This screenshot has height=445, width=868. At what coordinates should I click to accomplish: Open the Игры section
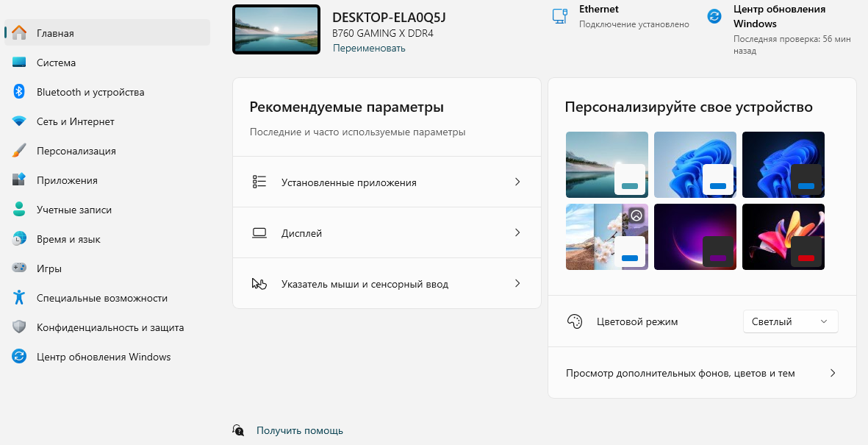[107, 268]
